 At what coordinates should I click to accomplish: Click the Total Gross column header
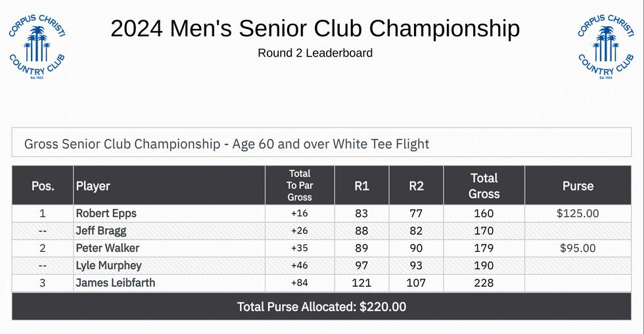[484, 185]
